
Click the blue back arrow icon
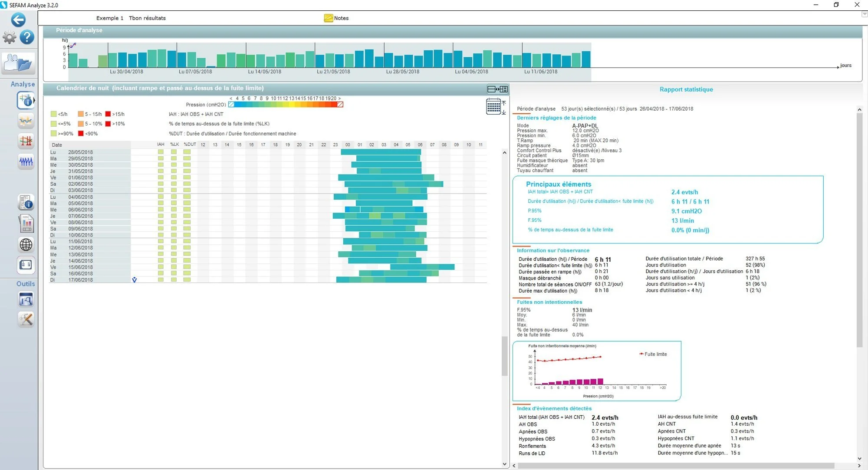18,20
